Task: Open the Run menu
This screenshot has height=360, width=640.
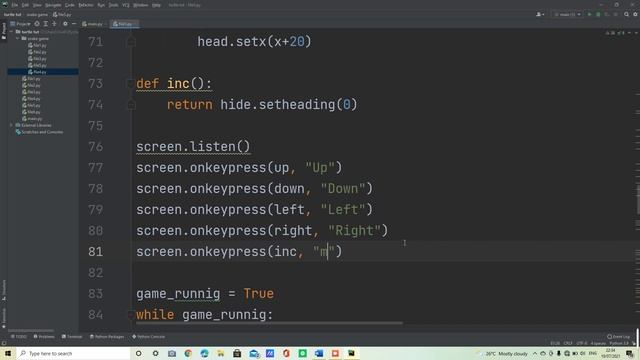Action: click(101, 5)
